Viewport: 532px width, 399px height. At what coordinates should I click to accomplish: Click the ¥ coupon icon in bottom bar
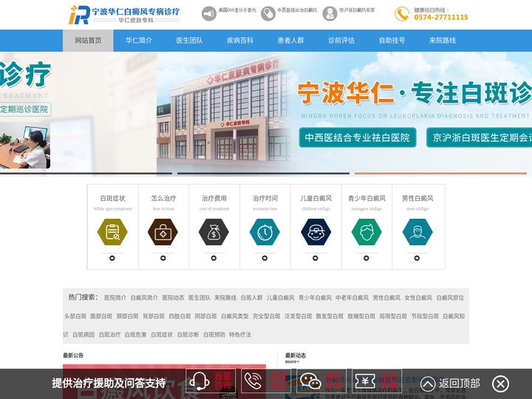coord(365,381)
